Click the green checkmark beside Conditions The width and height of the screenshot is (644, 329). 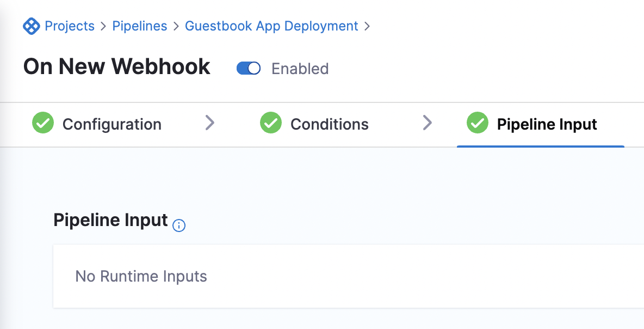[x=270, y=124]
